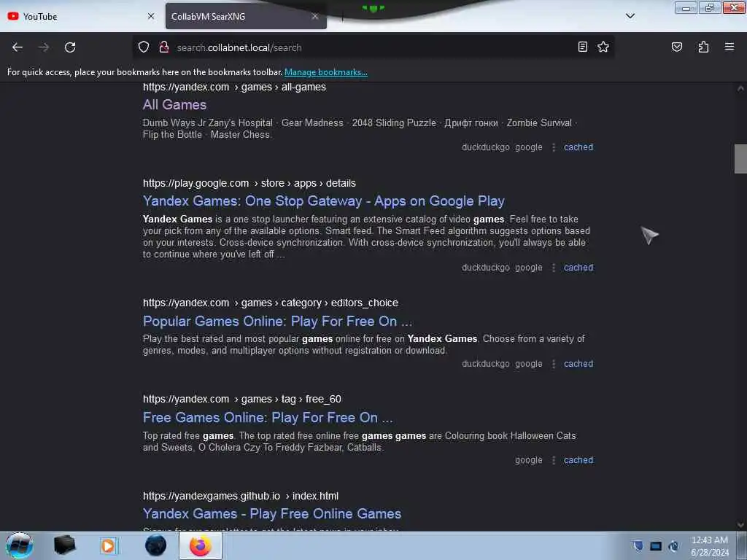Viewport: 747px width, 560px height.
Task: Click google label under Free Games result
Action: click(528, 460)
